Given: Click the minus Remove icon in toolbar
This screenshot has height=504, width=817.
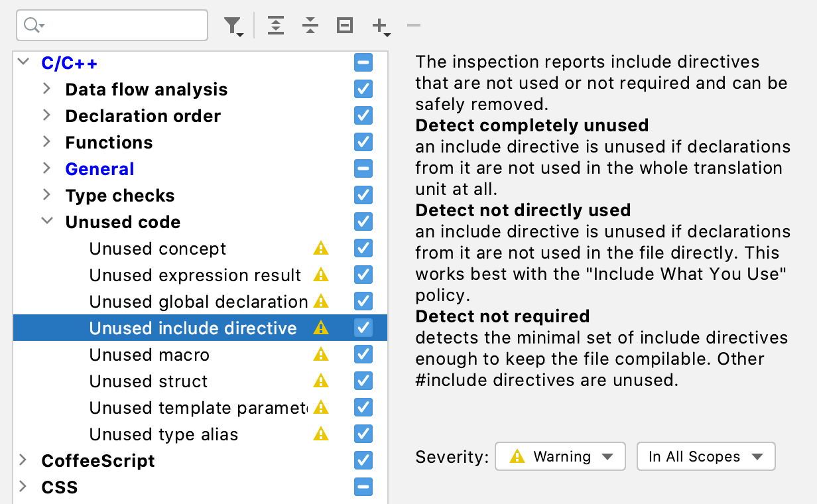Looking at the screenshot, I should [414, 26].
